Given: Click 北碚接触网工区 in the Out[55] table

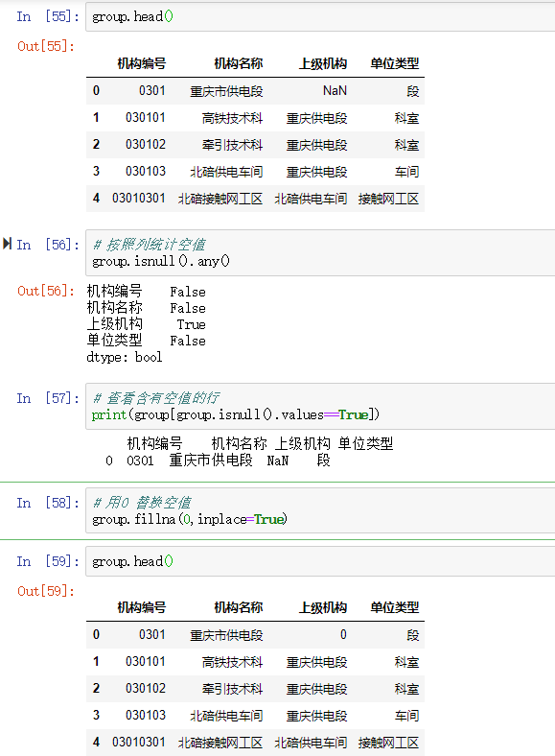Looking at the screenshot, I should point(220,199).
